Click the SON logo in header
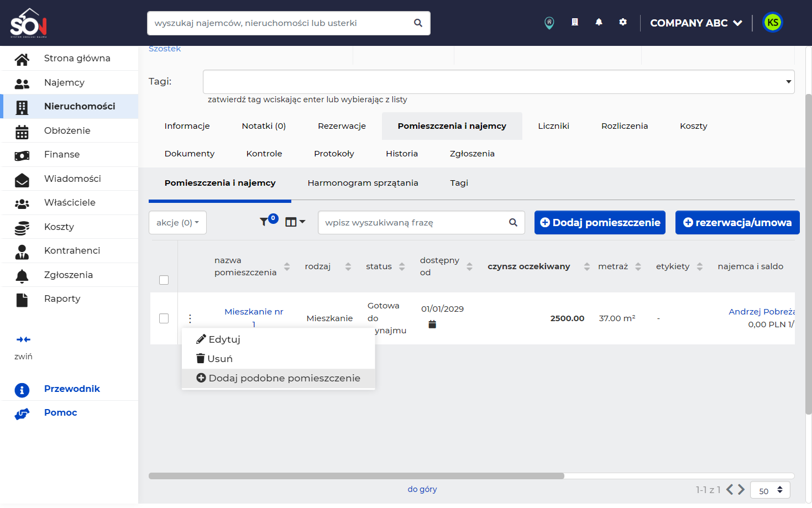Screen dimensions: 812x508 [x=29, y=23]
